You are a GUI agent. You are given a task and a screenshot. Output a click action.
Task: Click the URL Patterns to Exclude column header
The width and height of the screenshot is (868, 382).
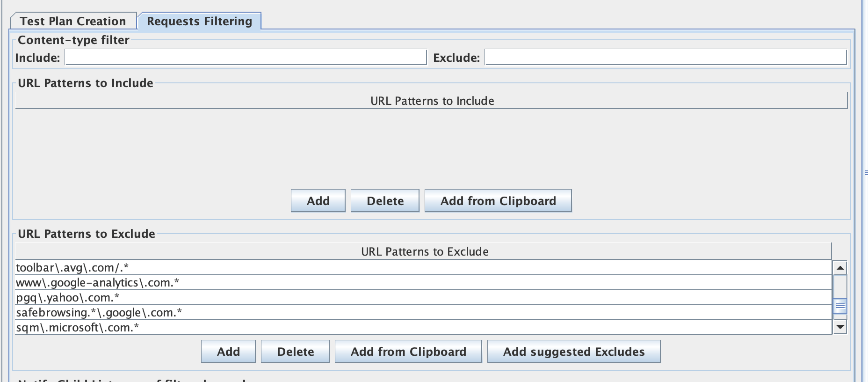coord(424,251)
